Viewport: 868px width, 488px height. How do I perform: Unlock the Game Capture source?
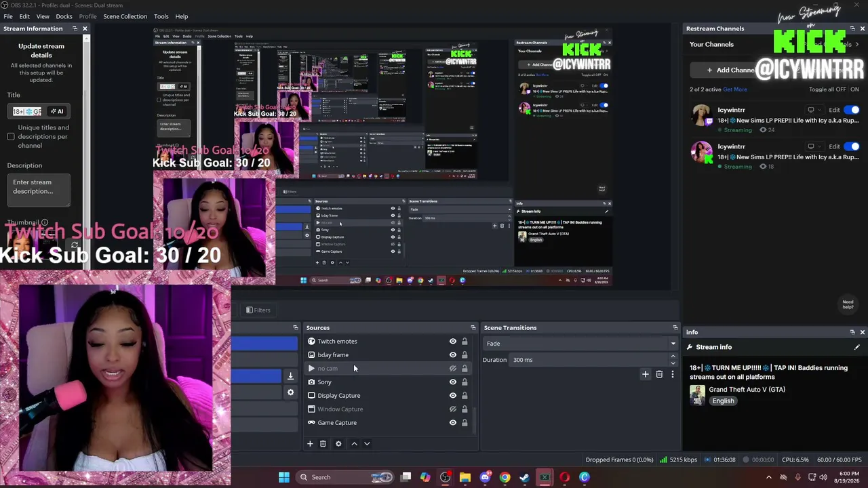tap(465, 423)
